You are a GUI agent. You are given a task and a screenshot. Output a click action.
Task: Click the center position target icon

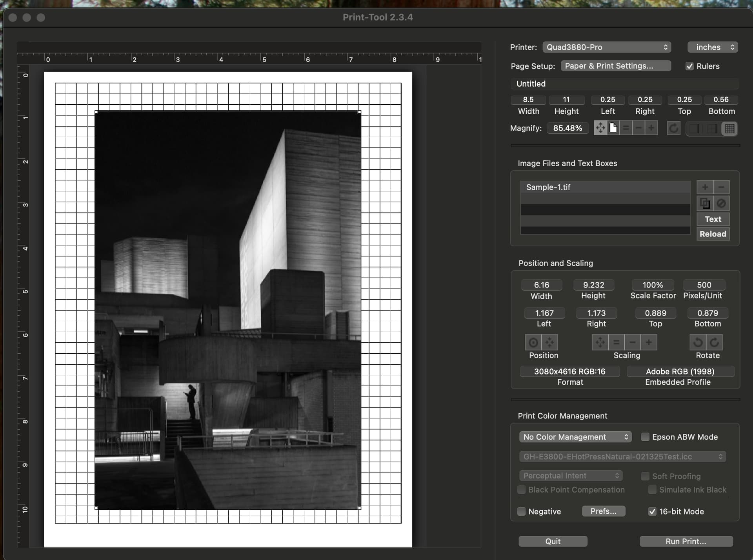coord(533,342)
